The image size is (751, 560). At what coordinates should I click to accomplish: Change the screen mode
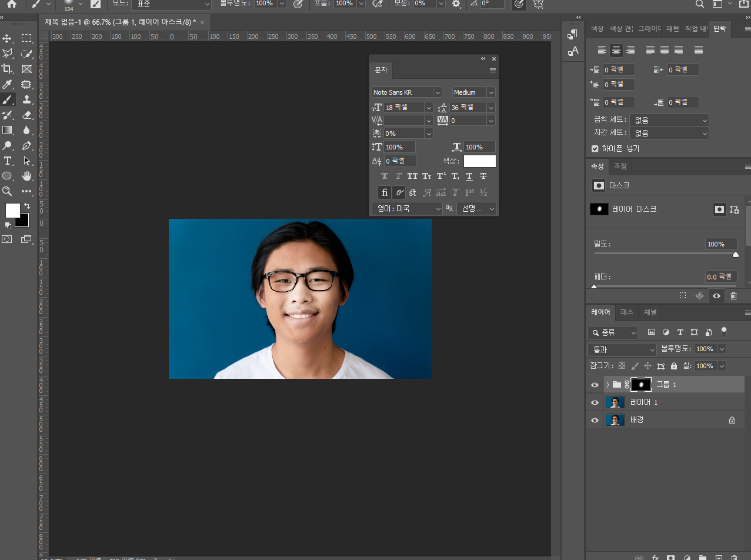(26, 239)
